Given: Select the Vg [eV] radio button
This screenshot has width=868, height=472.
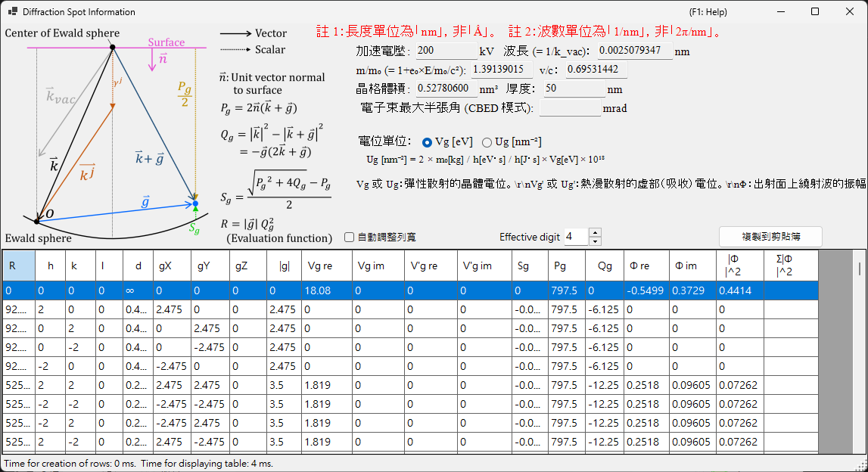Looking at the screenshot, I should pos(427,142).
